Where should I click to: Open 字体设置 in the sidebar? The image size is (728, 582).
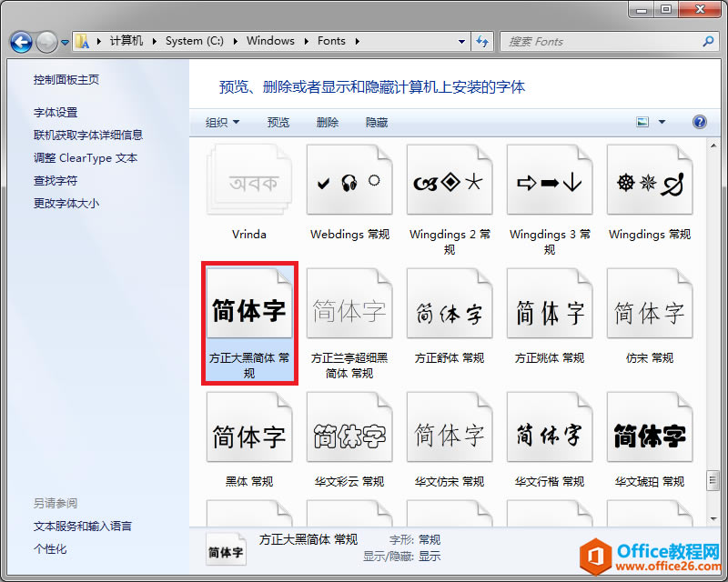[x=56, y=113]
